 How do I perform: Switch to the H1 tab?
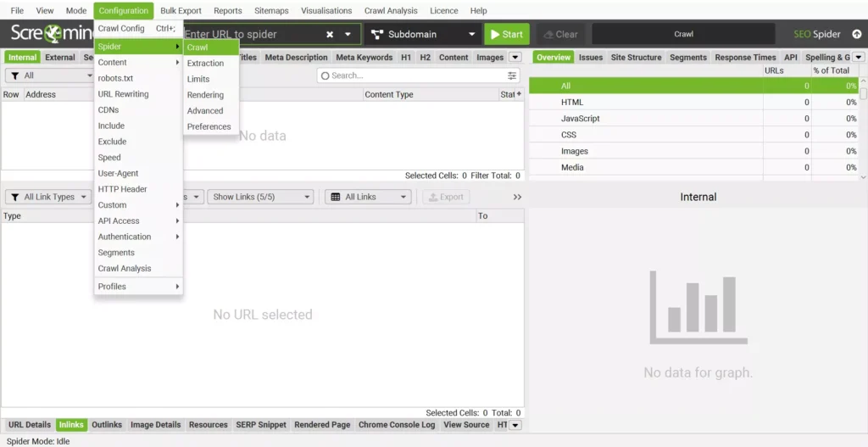pyautogui.click(x=406, y=57)
